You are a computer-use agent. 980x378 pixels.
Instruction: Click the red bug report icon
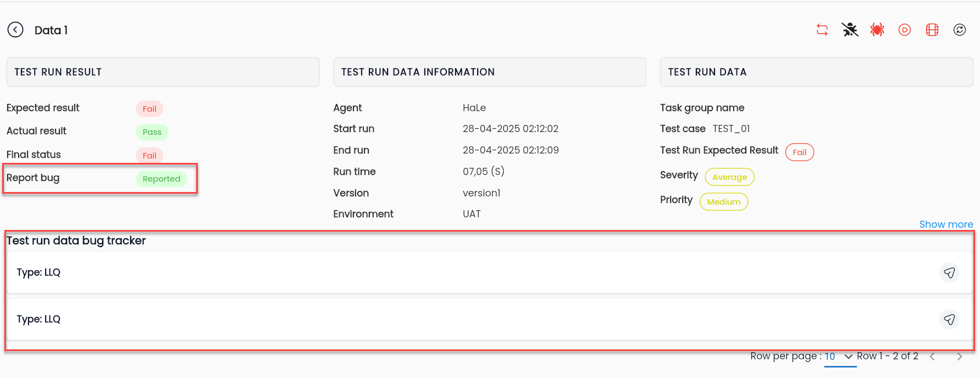[877, 30]
